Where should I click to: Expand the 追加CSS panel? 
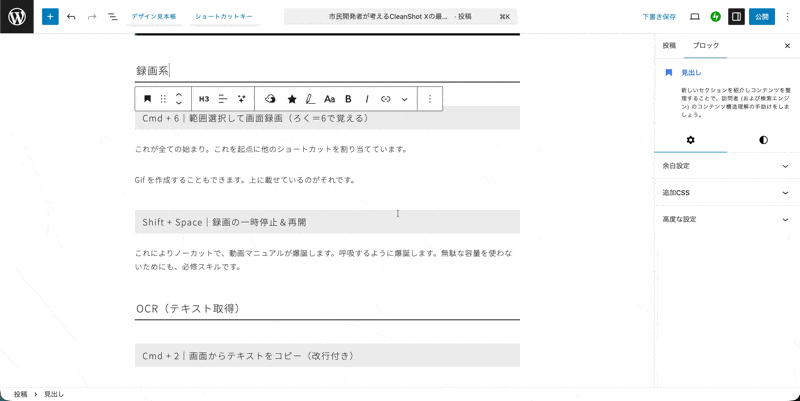tap(727, 192)
